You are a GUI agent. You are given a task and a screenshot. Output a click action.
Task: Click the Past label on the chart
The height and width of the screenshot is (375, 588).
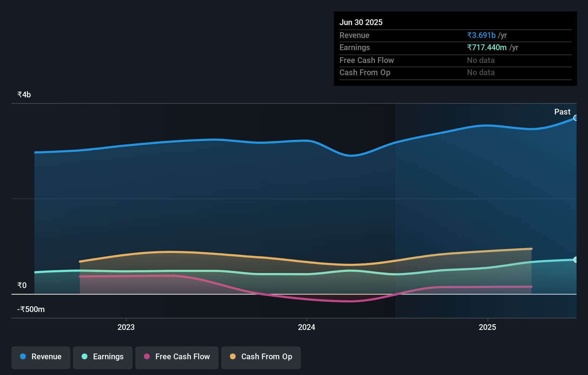(x=562, y=112)
